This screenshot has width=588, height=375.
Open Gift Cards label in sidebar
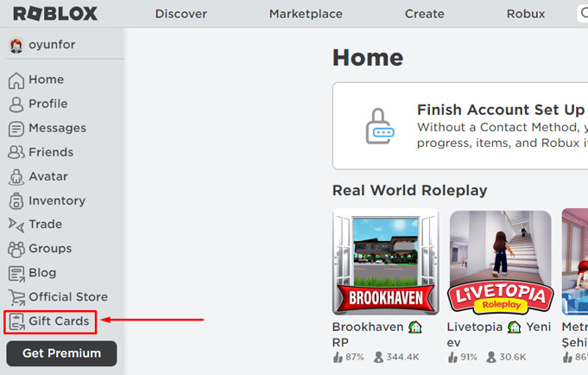[59, 321]
